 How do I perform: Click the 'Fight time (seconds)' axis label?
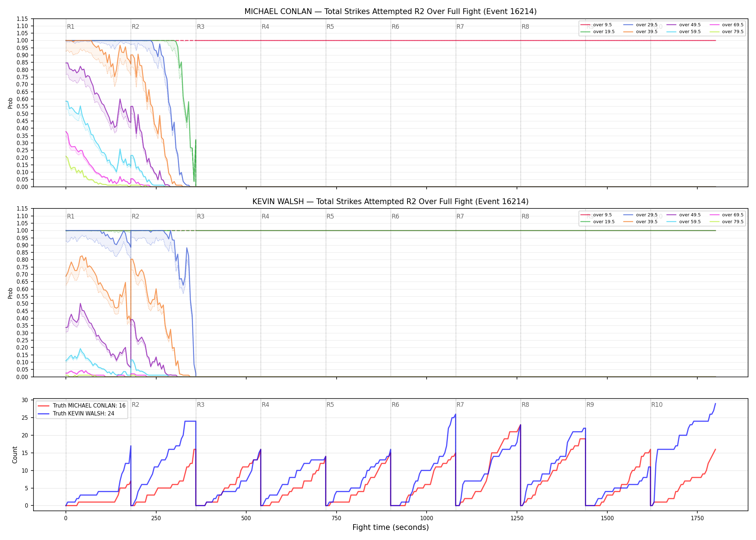coord(391,527)
